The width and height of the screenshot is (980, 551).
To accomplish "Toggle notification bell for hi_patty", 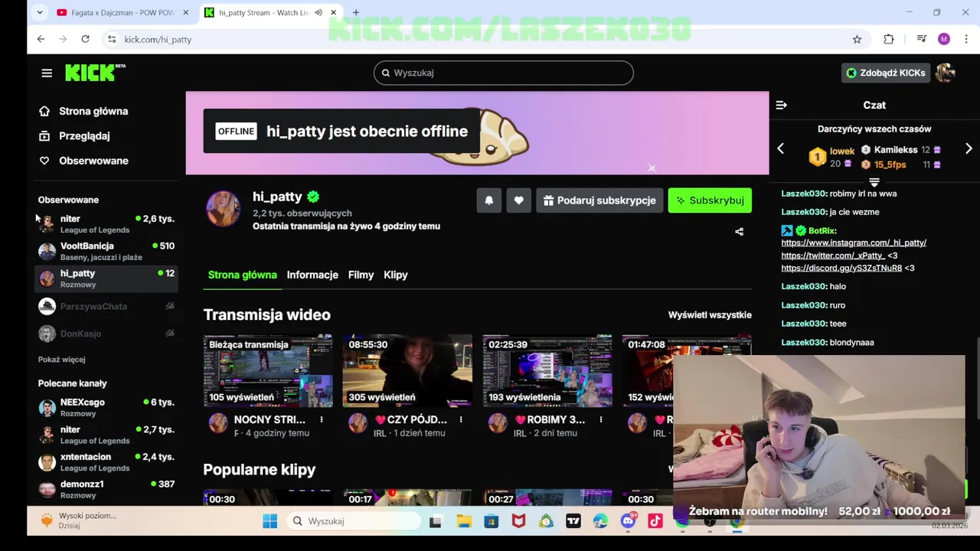I will tap(488, 201).
